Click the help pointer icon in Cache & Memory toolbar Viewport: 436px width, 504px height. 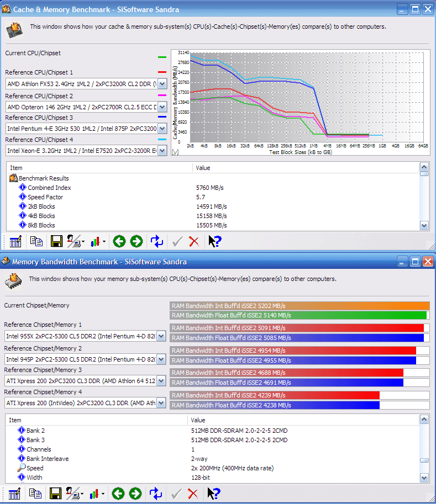click(x=214, y=241)
